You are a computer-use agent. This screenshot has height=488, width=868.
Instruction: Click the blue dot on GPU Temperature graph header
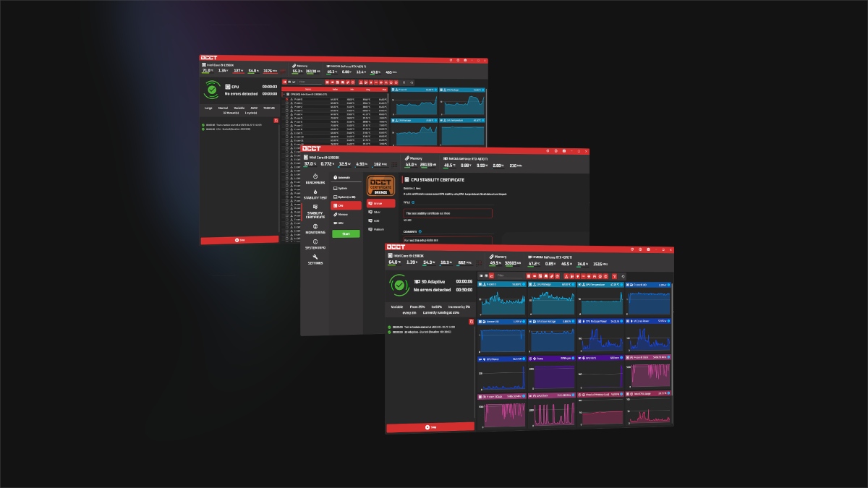(x=621, y=285)
